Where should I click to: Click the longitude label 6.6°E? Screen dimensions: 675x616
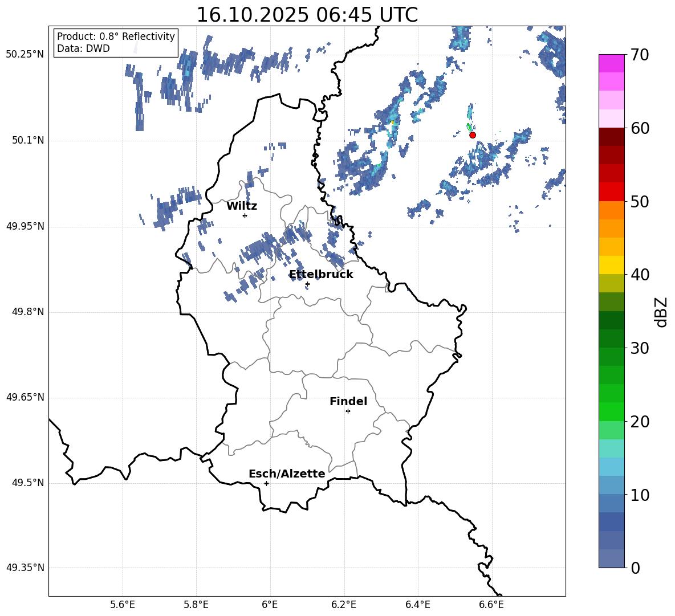pyautogui.click(x=491, y=605)
